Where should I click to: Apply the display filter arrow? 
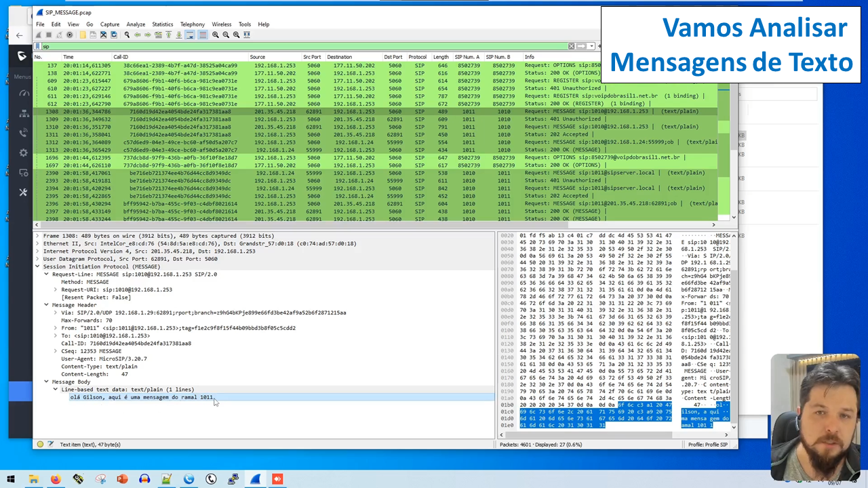click(x=581, y=46)
